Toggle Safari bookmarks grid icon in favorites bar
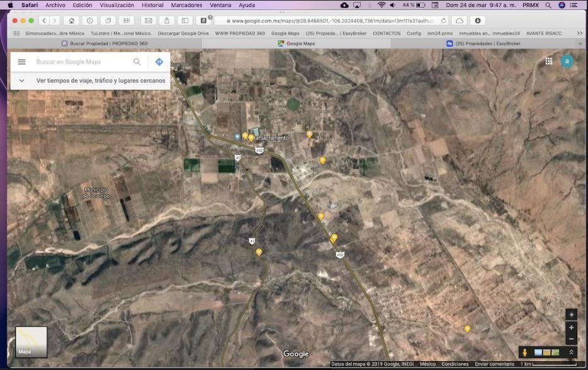Viewport: 588px width, 370px height. (x=16, y=33)
